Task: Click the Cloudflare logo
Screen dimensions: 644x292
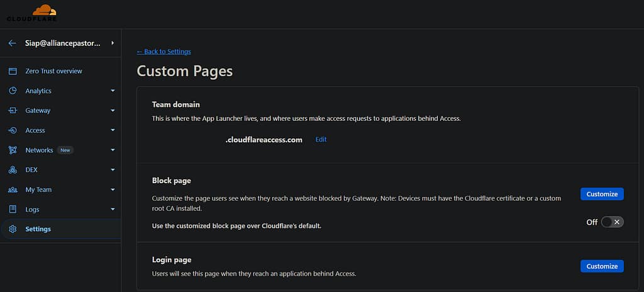Action: coord(31,13)
